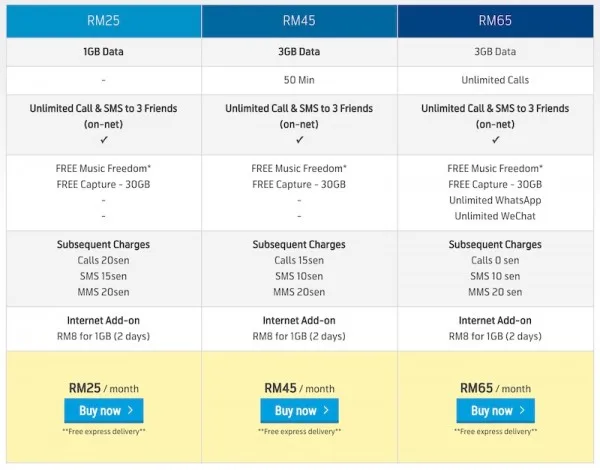This screenshot has height=470, width=600.
Task: Click RM8 for 1GB in RM45 column
Action: 299,336
